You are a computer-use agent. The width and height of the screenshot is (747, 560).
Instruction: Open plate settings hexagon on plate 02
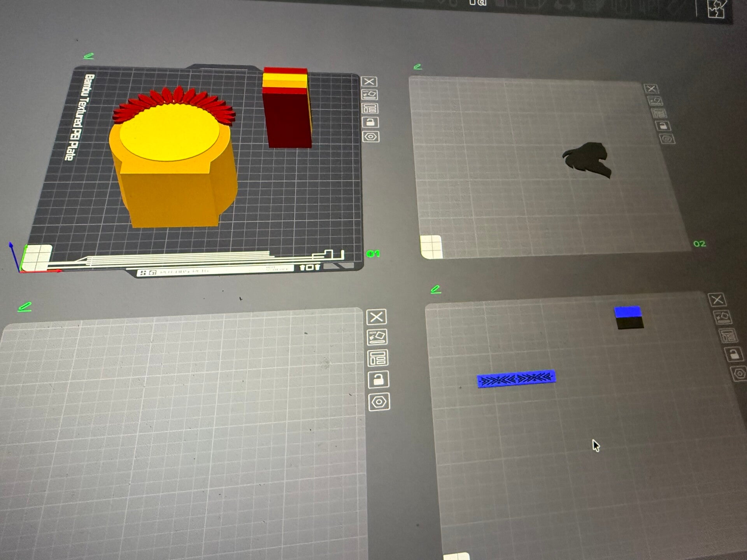tap(667, 139)
